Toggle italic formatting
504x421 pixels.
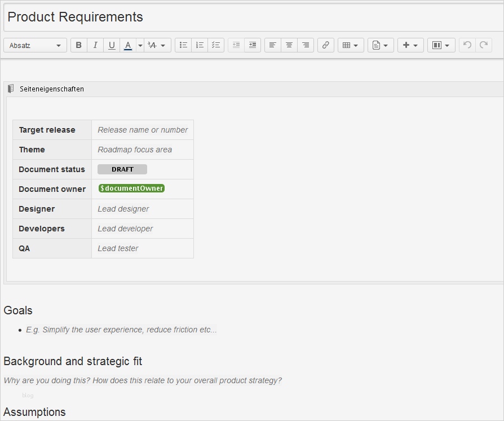(95, 45)
